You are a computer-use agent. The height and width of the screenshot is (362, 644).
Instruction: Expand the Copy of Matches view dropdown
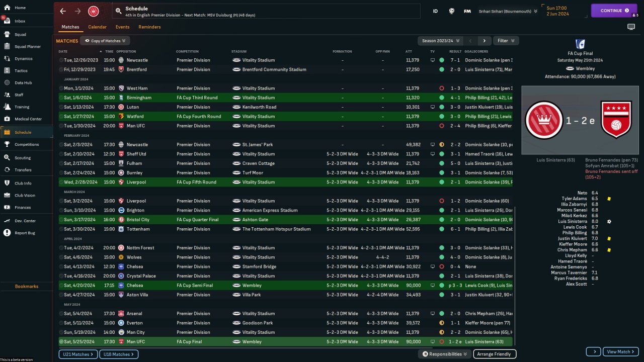click(x=105, y=41)
